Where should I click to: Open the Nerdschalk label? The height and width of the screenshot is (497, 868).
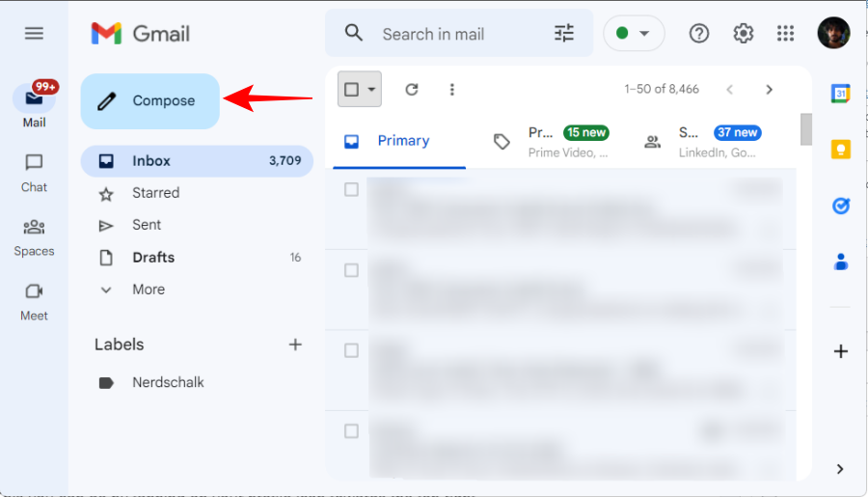pyautogui.click(x=197, y=382)
